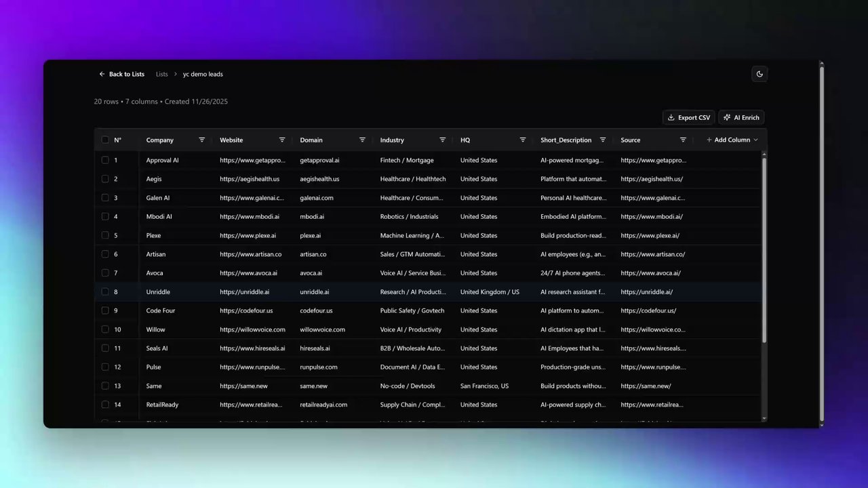Check the row for Same
This screenshot has height=488, width=868.
pos(105,386)
